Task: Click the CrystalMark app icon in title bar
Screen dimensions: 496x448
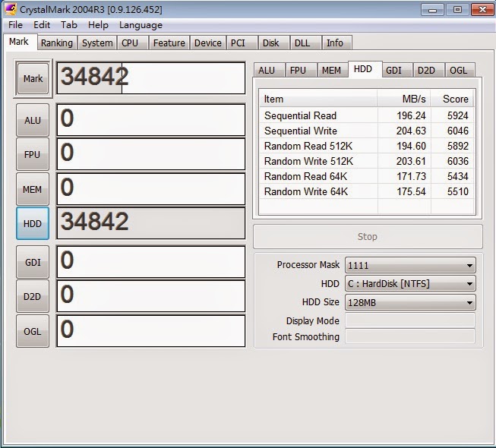Action: (11, 9)
